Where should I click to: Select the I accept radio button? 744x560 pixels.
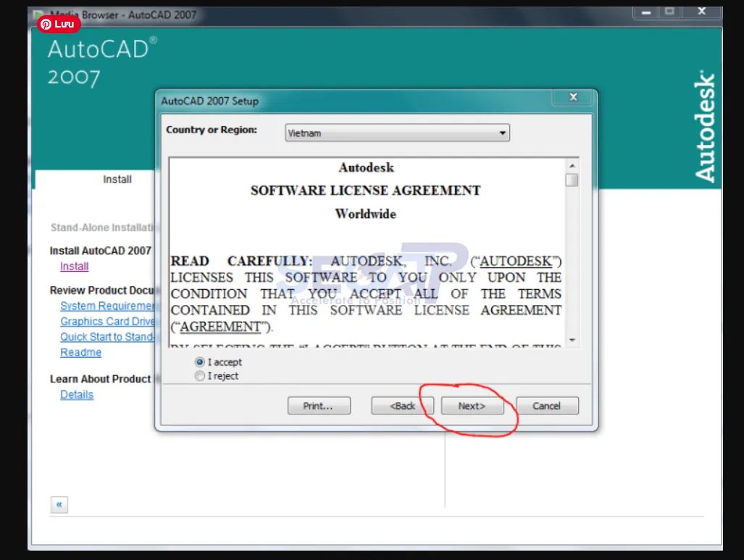coord(199,362)
